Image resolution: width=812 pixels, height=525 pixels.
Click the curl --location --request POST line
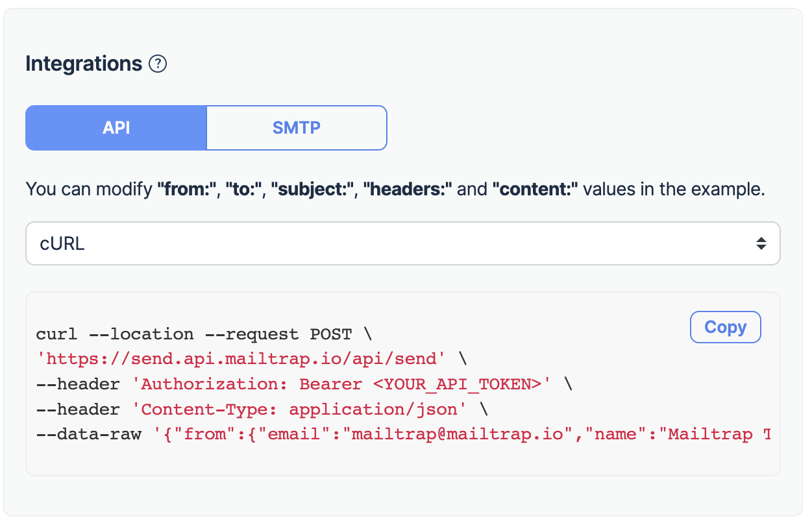tap(204, 334)
